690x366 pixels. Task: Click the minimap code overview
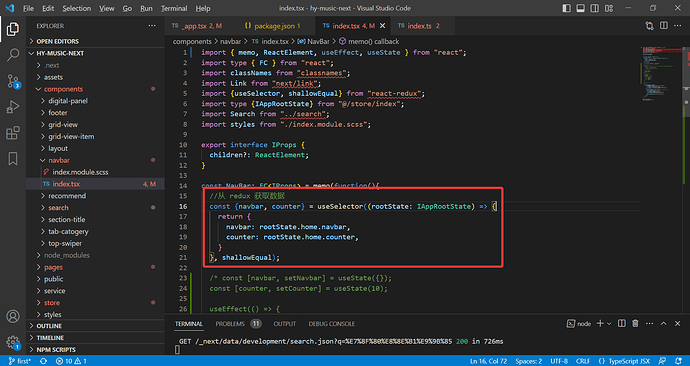pyautogui.click(x=662, y=75)
